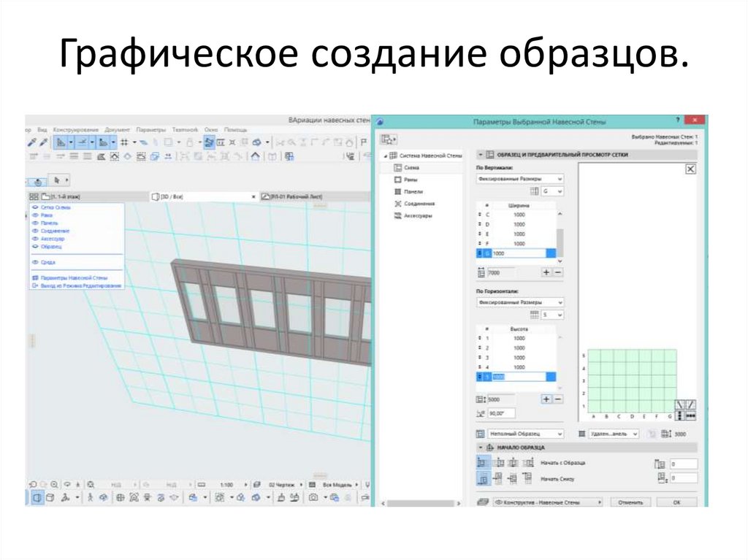Click the right-slanted line icon below preview

(690, 405)
